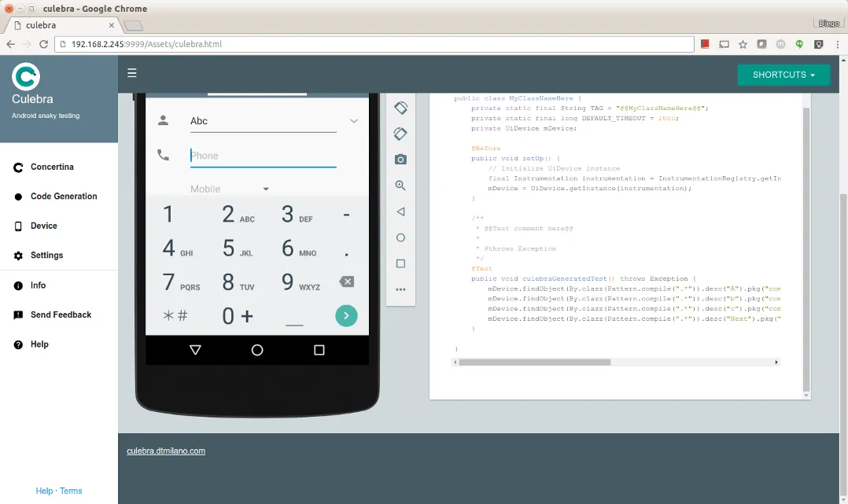This screenshot has width=848, height=504.
Task: Expand the name field chevron
Action: pyautogui.click(x=354, y=120)
